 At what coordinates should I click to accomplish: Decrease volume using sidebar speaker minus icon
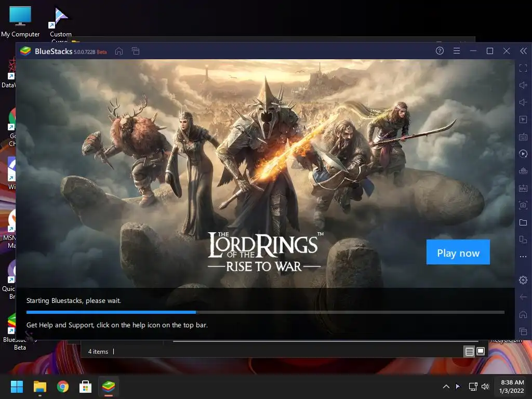pos(523,102)
